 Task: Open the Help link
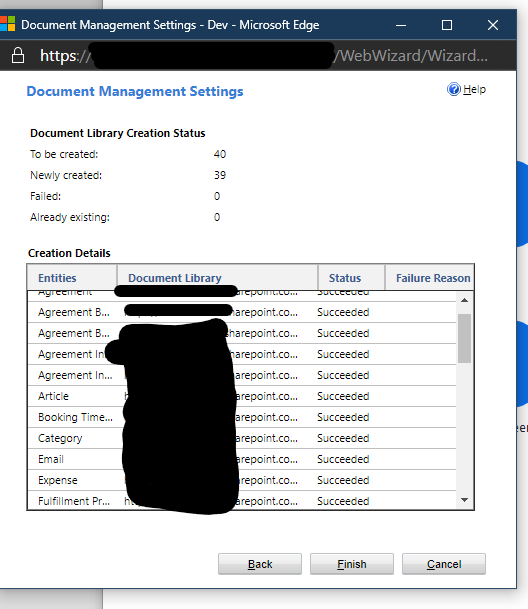point(474,89)
